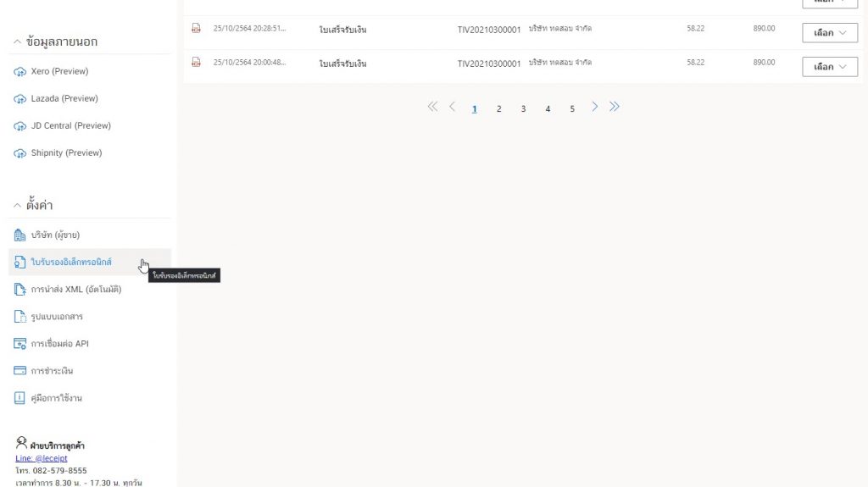Open Lazada (Preview) menu item
Image resolution: width=868 pixels, height=487 pixels.
point(90,98)
